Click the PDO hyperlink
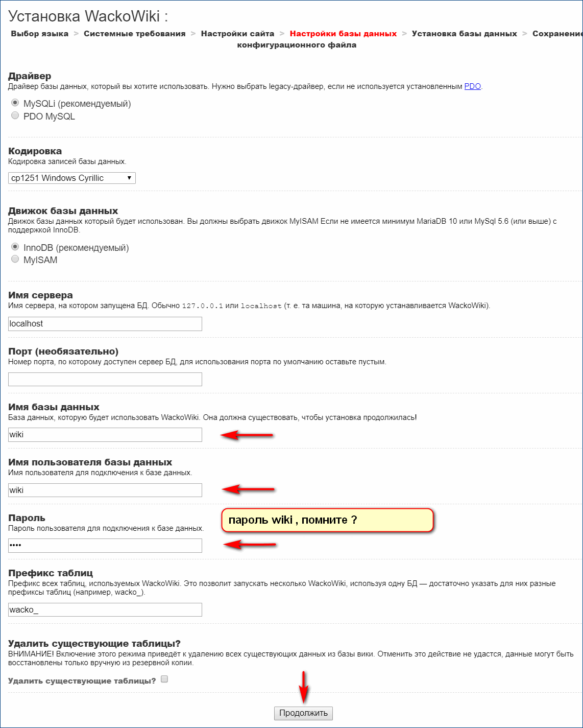 point(472,86)
